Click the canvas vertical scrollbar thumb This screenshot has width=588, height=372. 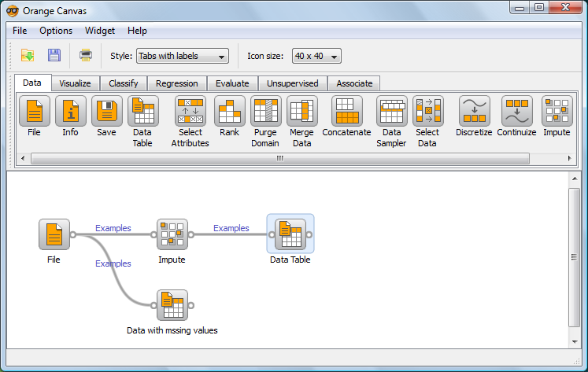coord(575,257)
